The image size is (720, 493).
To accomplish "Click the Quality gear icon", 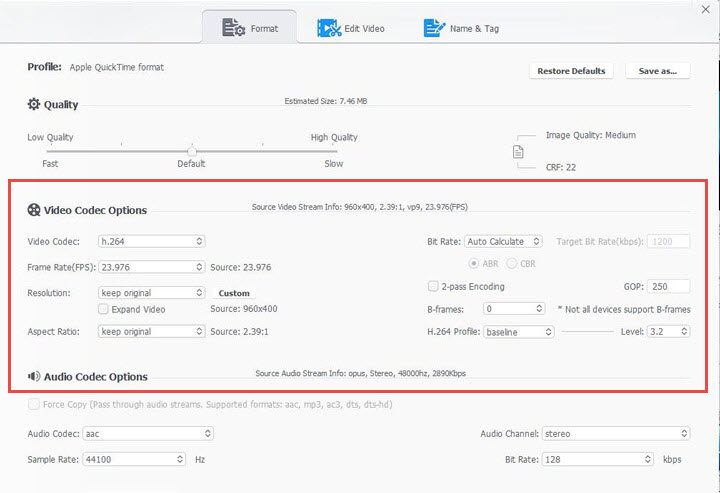I will pyautogui.click(x=34, y=104).
